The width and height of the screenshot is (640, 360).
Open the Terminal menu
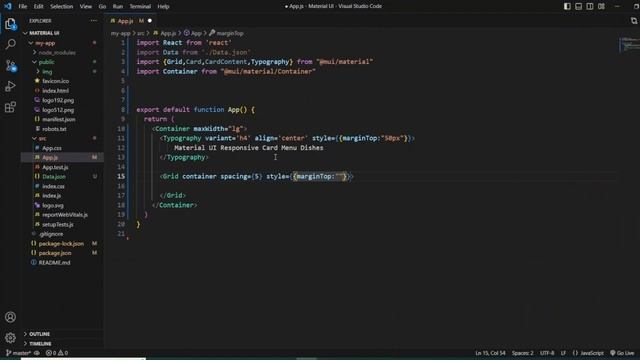pyautogui.click(x=140, y=7)
